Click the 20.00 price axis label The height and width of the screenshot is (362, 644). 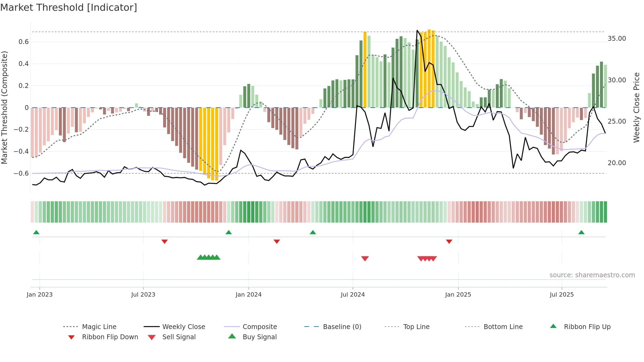(617, 163)
